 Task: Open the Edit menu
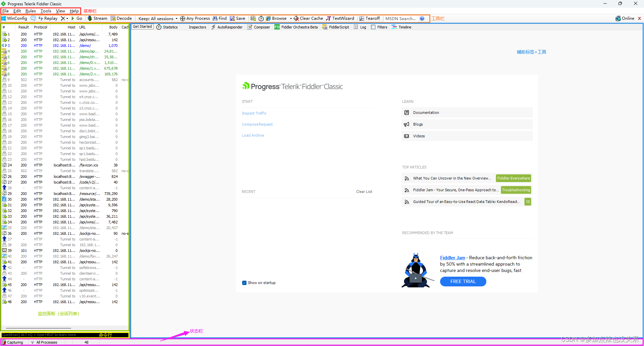(17, 11)
